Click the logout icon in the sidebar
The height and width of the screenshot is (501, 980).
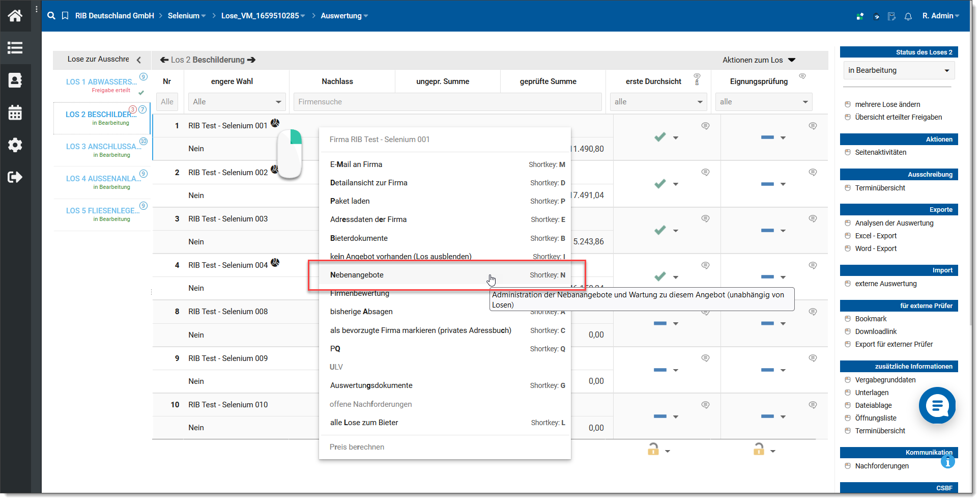click(x=15, y=177)
